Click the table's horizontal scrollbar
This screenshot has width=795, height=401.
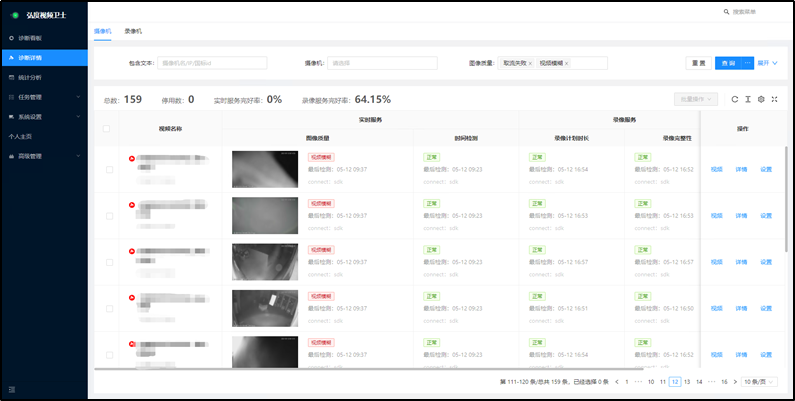[x=369, y=369]
